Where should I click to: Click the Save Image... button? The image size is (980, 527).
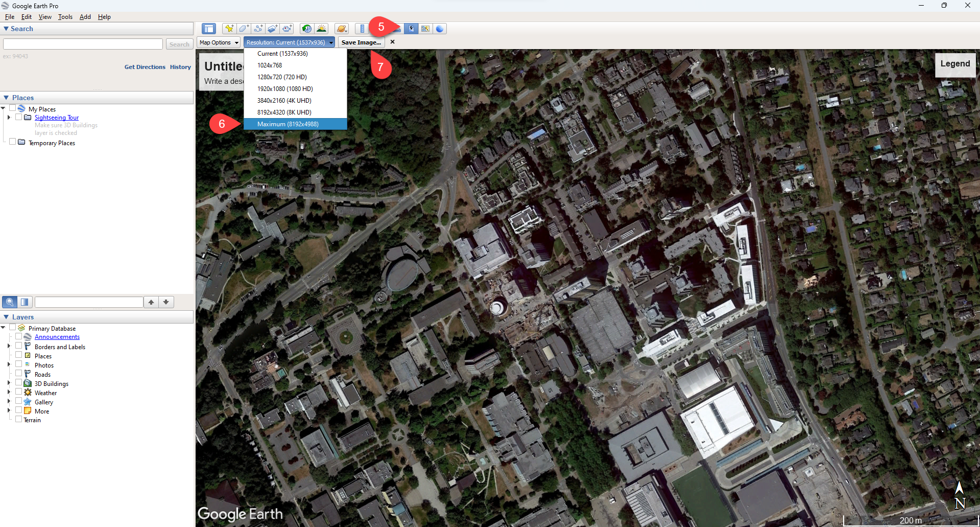point(361,42)
